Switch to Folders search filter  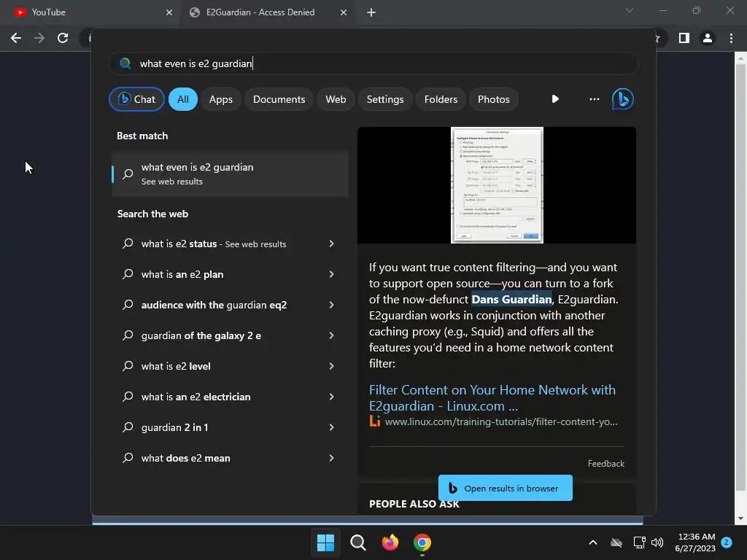pos(441,99)
